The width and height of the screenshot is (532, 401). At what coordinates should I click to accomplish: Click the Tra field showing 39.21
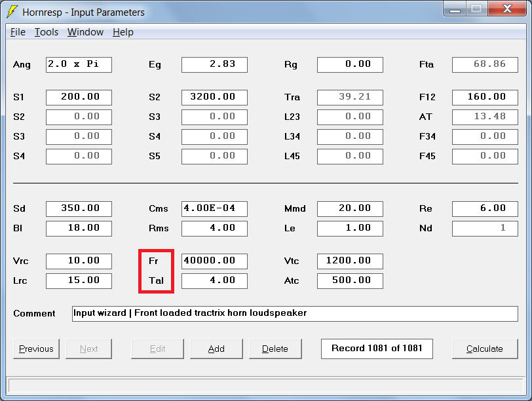point(350,98)
